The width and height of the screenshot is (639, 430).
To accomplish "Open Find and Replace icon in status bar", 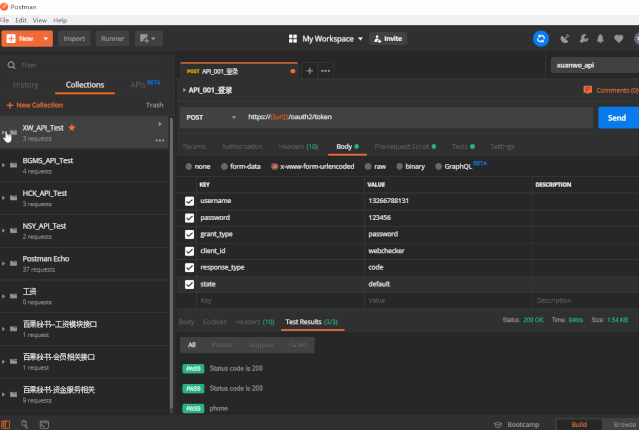I will 24,424.
